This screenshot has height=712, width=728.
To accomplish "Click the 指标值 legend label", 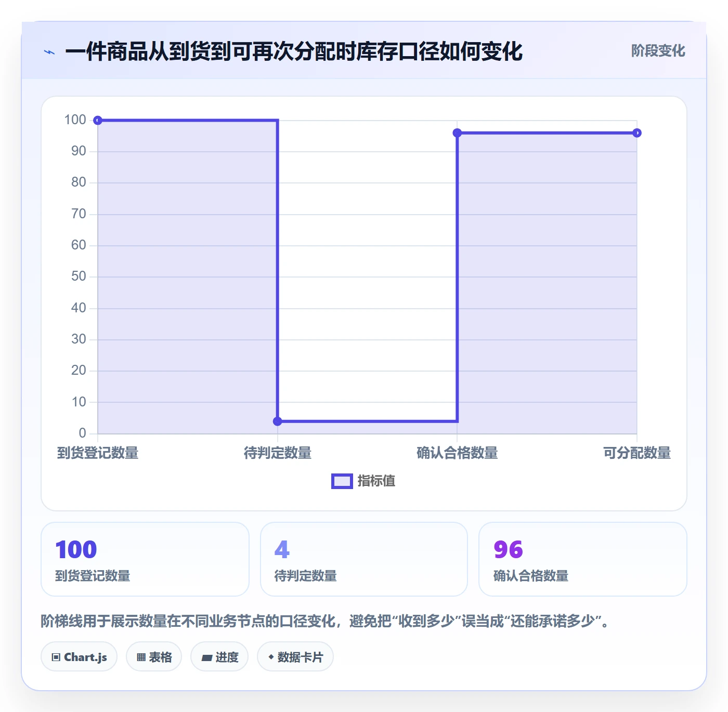I will [376, 481].
